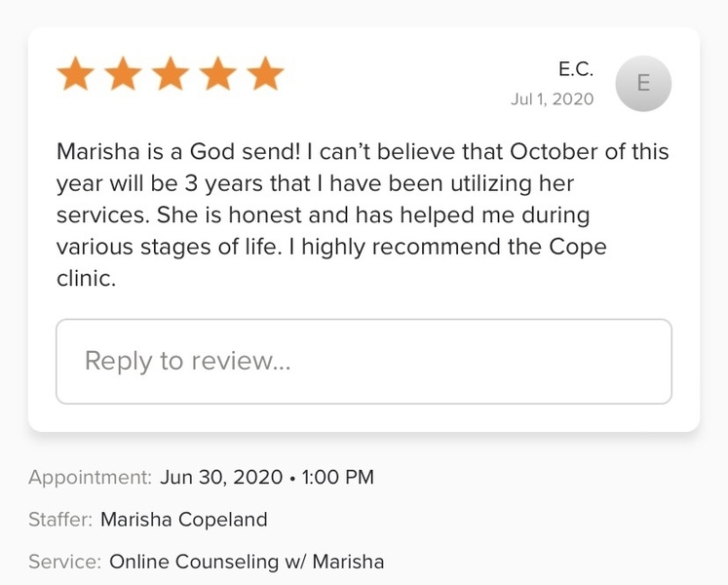Click the second orange rating star
728x585 pixels.
coord(123,74)
